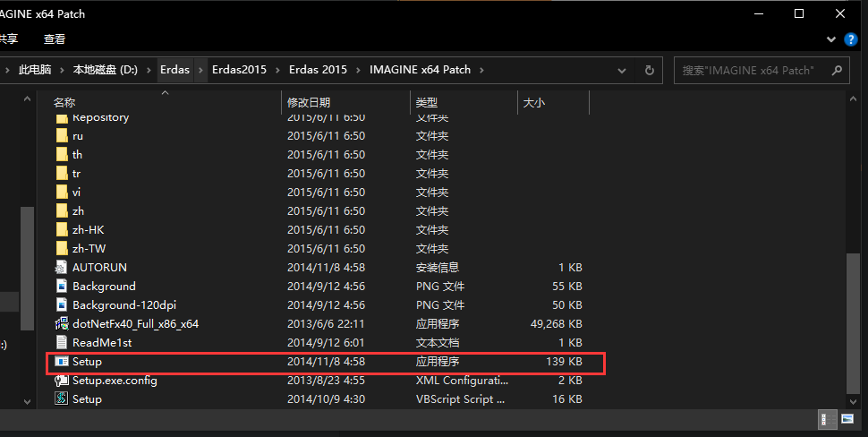
Task: Click the 2013/6/6 22:11 date cell
Action: coord(326,324)
